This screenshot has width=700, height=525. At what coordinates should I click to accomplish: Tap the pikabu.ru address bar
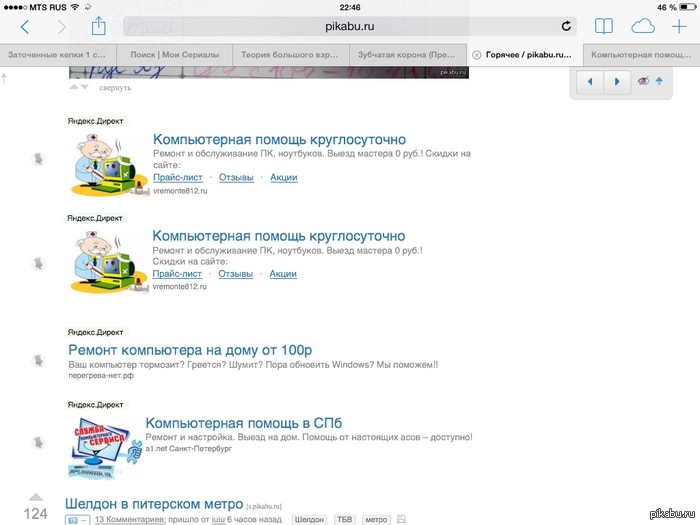point(350,26)
